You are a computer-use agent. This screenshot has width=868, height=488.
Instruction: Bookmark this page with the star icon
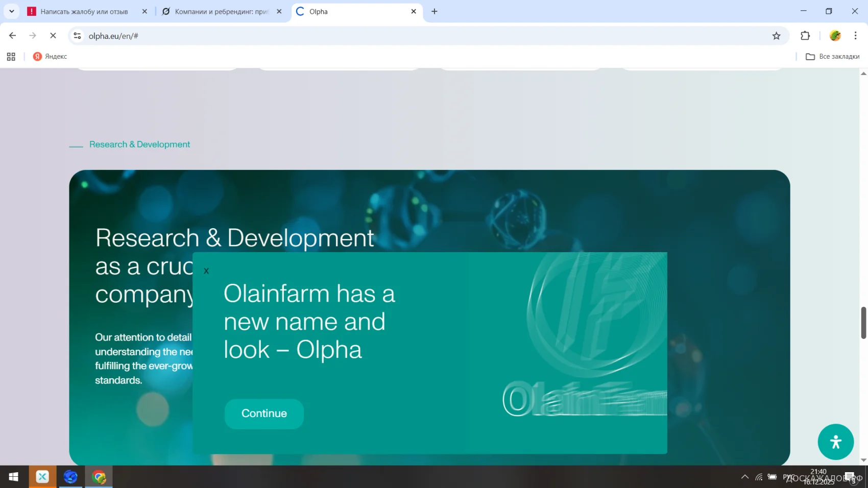point(776,36)
